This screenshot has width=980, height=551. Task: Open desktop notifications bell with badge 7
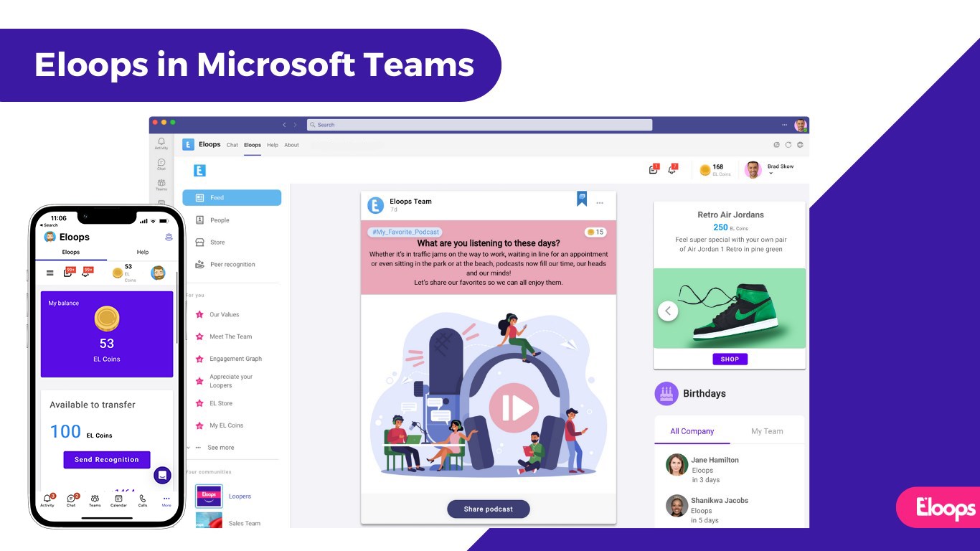(x=672, y=169)
